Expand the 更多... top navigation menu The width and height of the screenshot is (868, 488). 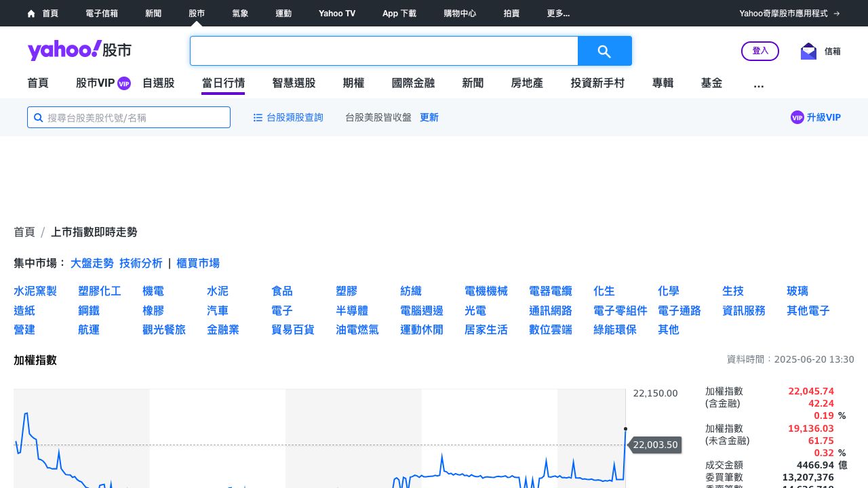pyautogui.click(x=558, y=14)
